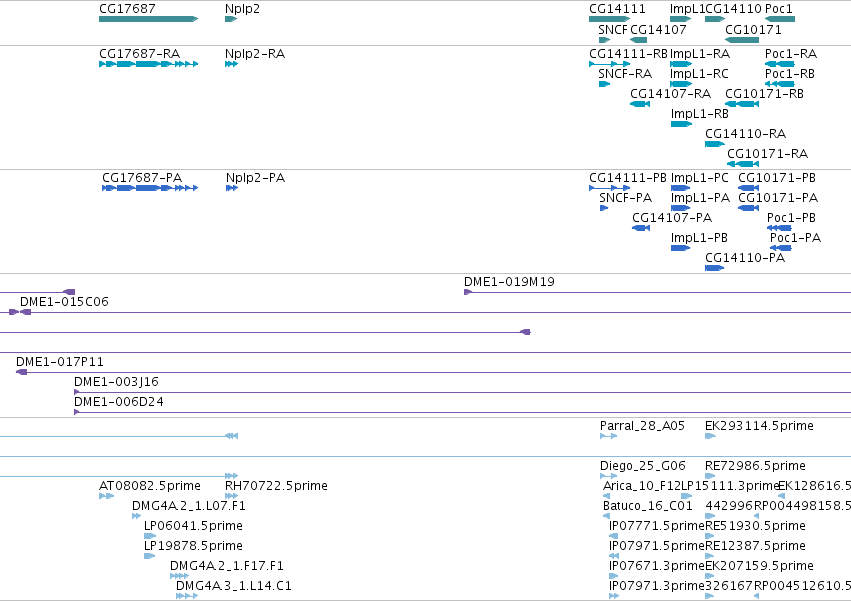
Task: Click protein label "ImpL1-PC"
Action: [x=700, y=178]
